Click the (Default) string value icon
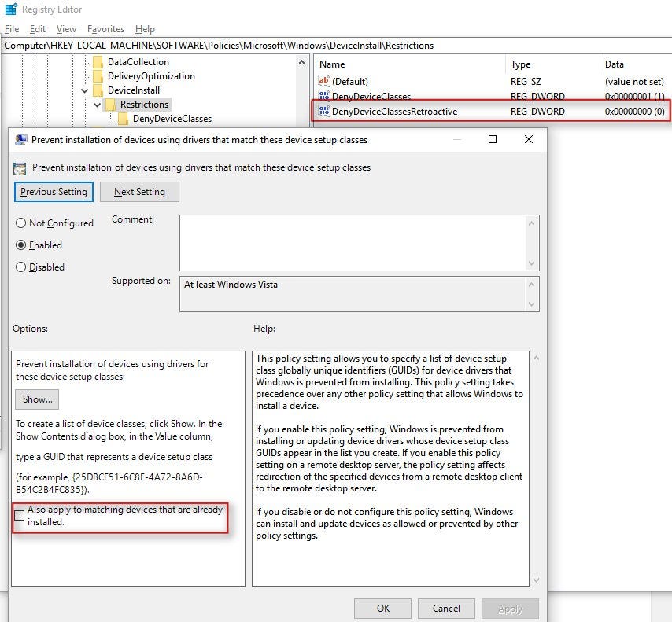The height and width of the screenshot is (622, 672). (x=324, y=81)
